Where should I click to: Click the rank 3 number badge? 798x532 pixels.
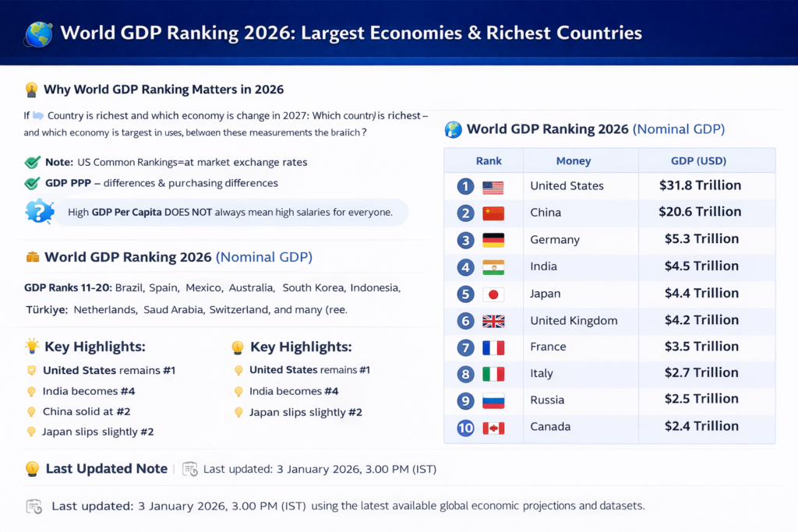click(x=465, y=240)
